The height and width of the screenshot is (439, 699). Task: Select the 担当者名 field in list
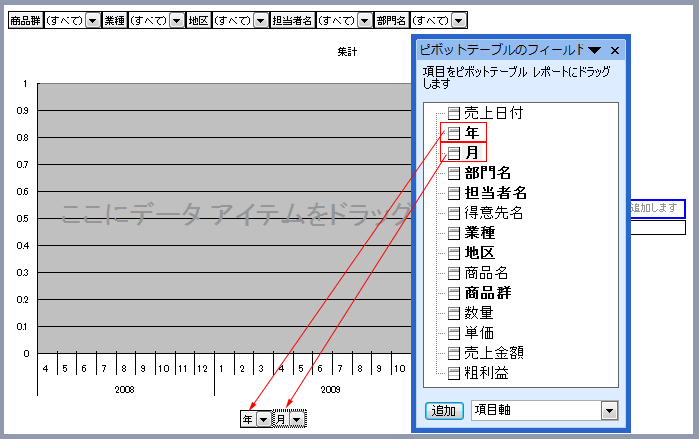495,193
